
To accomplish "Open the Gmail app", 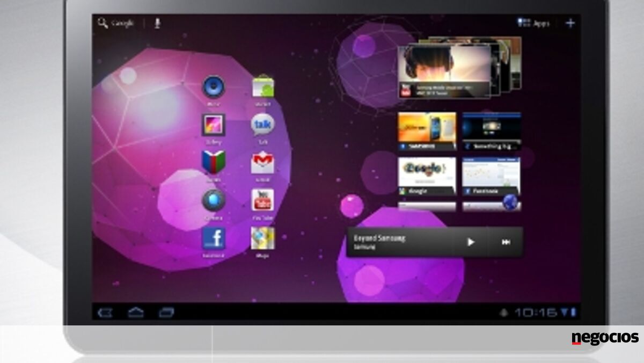I will 263,163.
